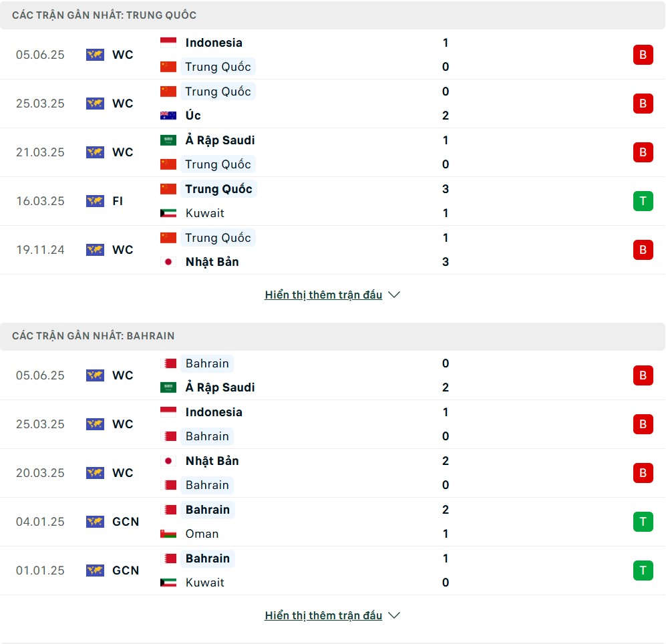Click the green T badge for Bahrain vs Oman
This screenshot has height=644, width=666.
[643, 522]
